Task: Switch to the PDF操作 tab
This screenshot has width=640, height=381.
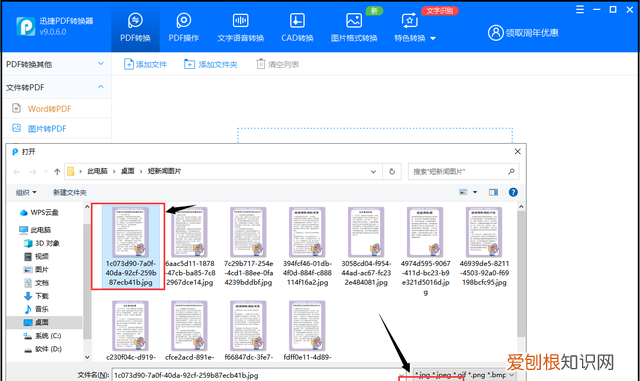Action: (184, 28)
